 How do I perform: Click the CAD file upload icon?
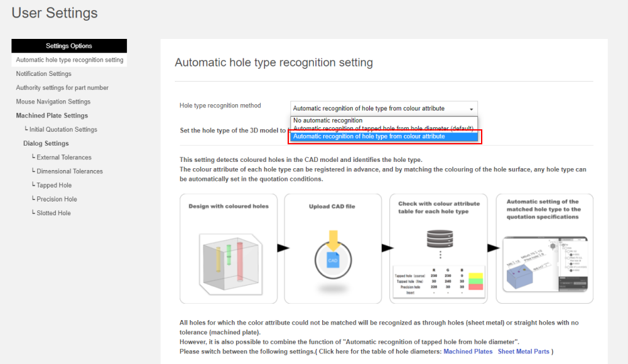click(333, 255)
